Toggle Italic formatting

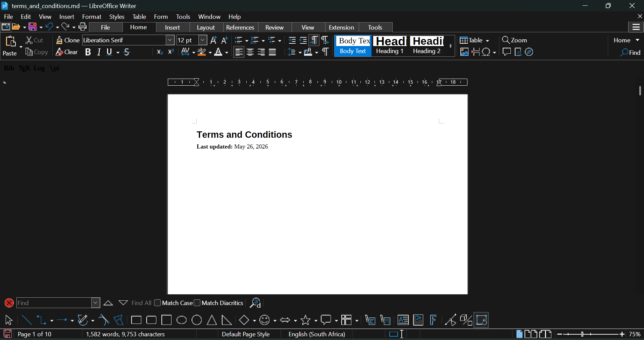click(x=99, y=52)
